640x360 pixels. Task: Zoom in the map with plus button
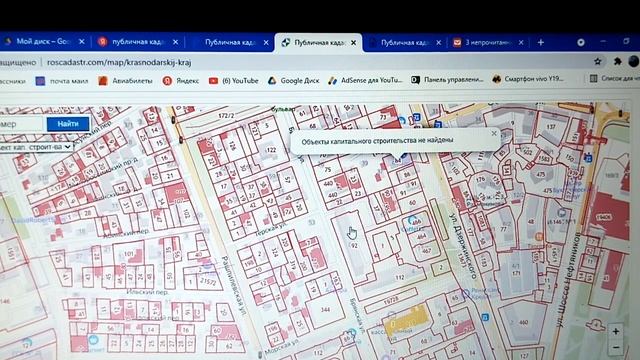pos(616,331)
